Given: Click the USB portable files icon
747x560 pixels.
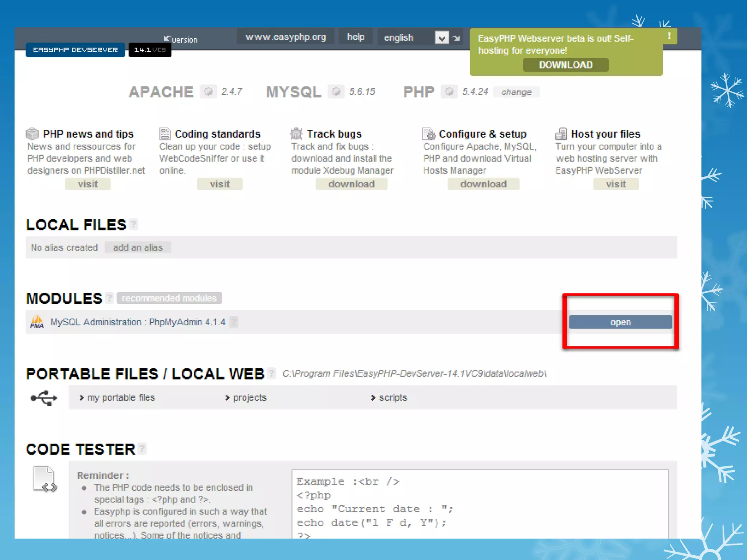Looking at the screenshot, I should (44, 398).
